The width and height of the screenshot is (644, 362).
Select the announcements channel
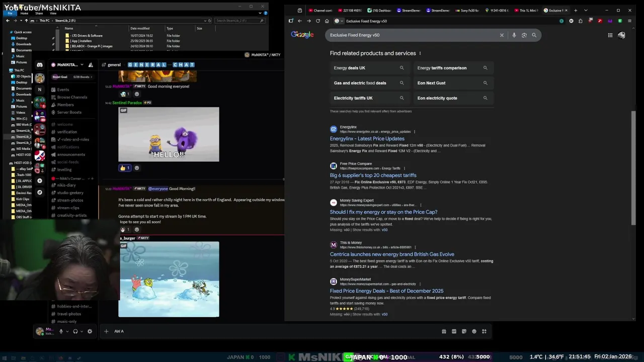click(71, 154)
